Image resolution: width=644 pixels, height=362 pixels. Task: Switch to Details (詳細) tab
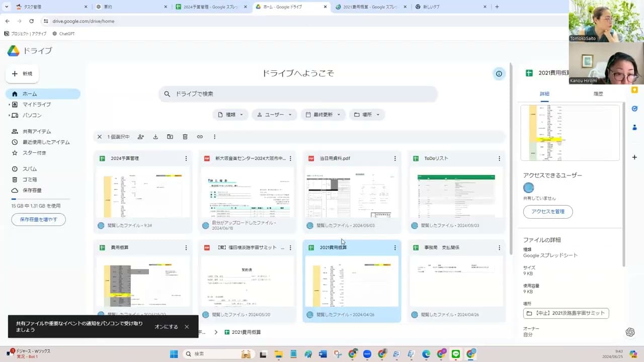(x=544, y=94)
